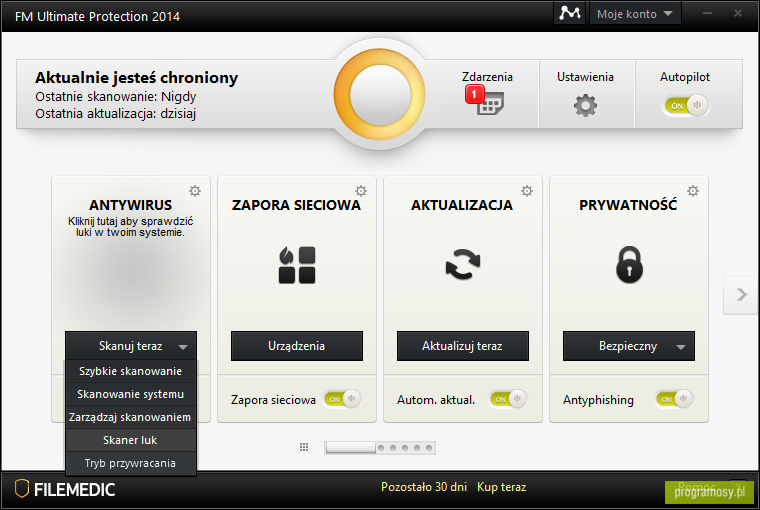Screen dimensions: 760x510
Task: Open the Moje konto dropdown
Action: (635, 14)
